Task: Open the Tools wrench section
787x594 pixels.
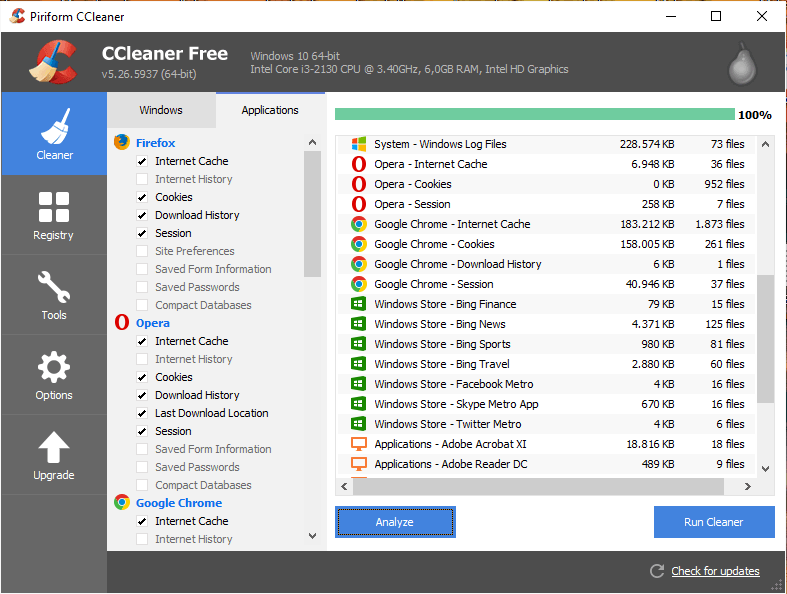Action: point(54,295)
